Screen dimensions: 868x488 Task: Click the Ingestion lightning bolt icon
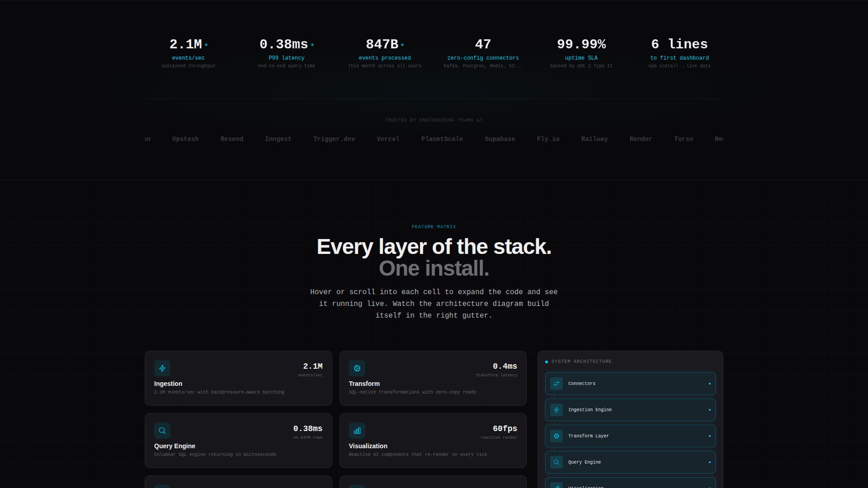162,368
